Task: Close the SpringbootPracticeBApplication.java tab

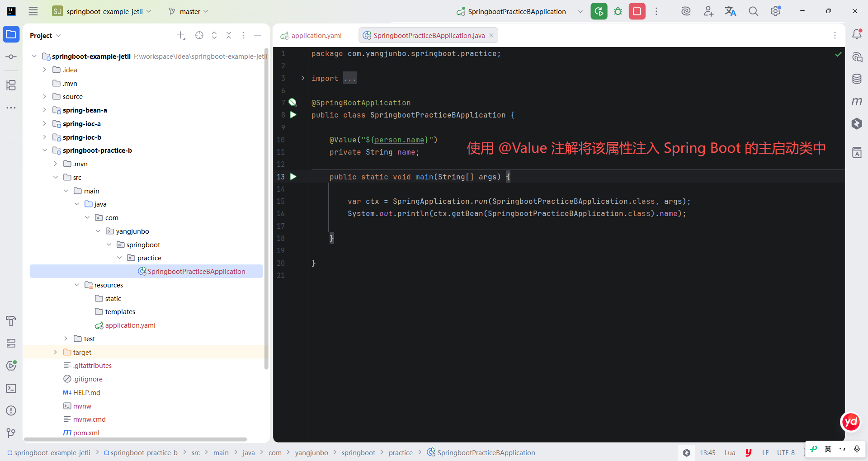Action: coord(491,35)
